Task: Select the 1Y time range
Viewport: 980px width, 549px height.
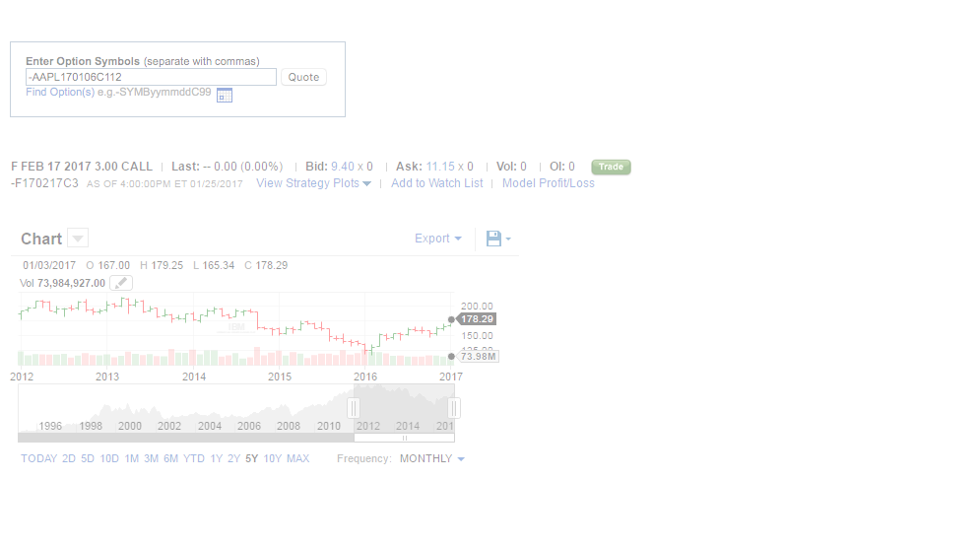Action: click(x=216, y=458)
